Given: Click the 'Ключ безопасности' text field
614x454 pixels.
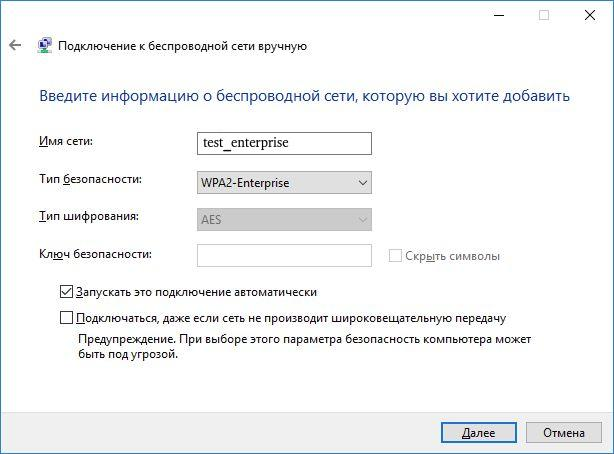Looking at the screenshot, I should click(285, 255).
